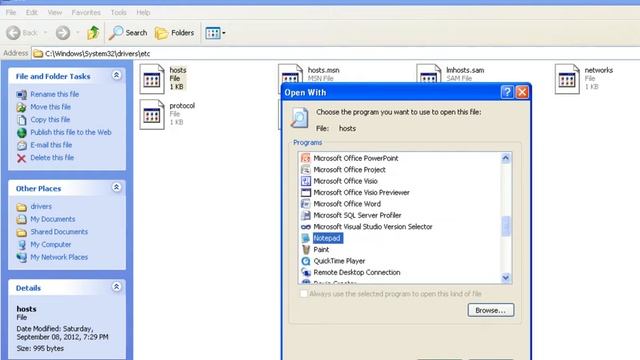This screenshot has width=640, height=360.
Task: Click My Network Places icon in sidebar
Action: click(22, 258)
